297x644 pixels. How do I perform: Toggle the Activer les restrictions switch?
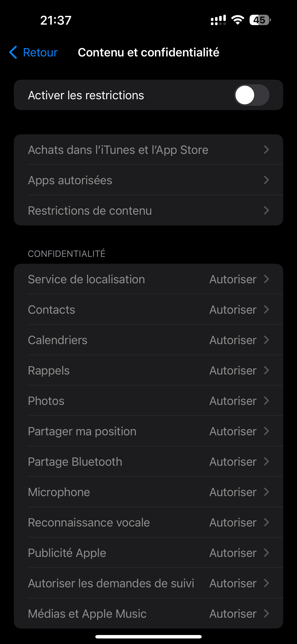(x=251, y=95)
